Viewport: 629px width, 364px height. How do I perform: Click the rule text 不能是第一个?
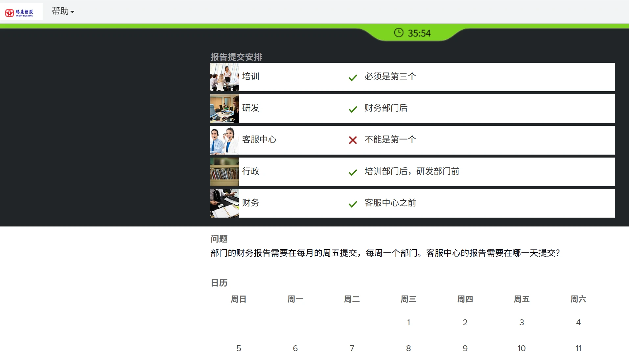[390, 139]
